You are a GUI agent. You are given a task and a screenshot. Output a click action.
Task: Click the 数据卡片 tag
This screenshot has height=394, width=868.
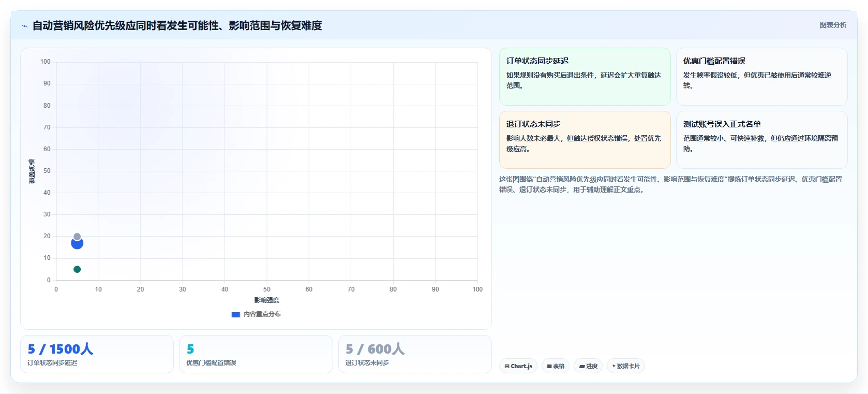626,366
